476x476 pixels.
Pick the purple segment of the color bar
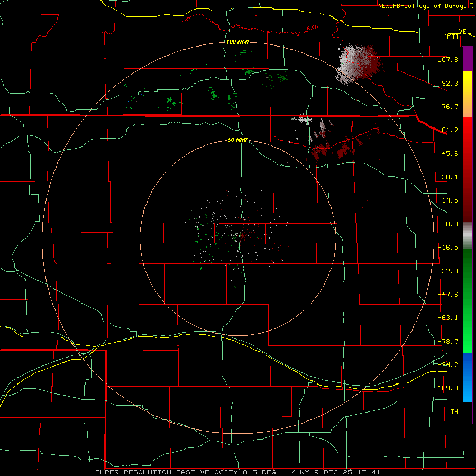pyautogui.click(x=467, y=59)
